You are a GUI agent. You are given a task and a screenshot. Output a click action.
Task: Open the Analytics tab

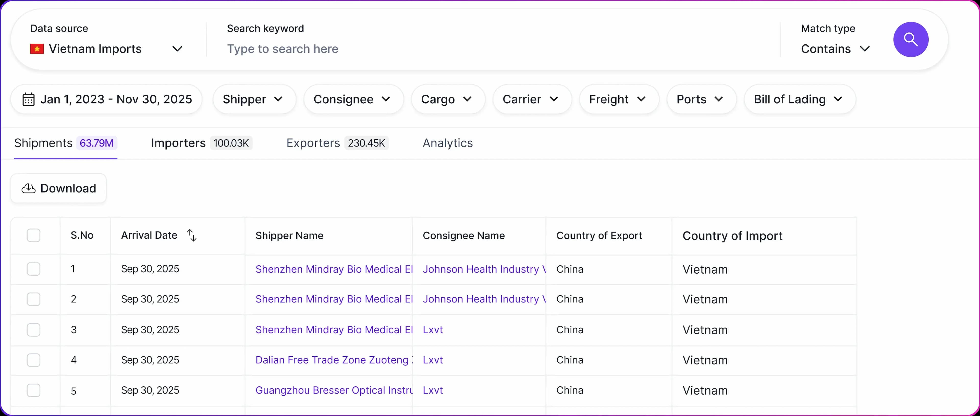pyautogui.click(x=447, y=143)
